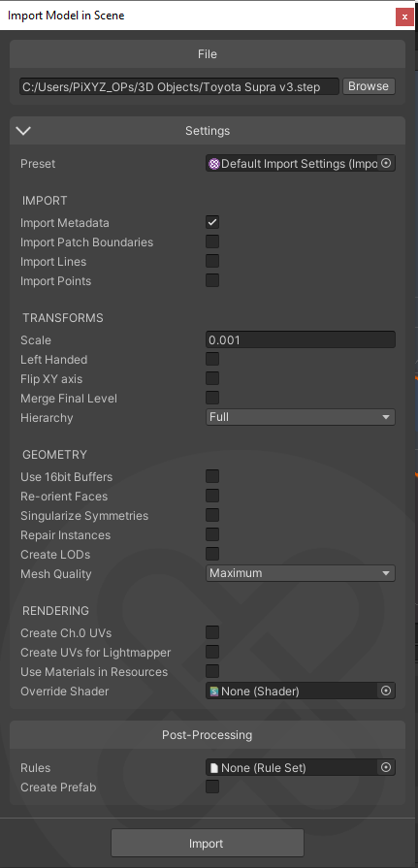
Task: Click the file path text field
Action: tap(178, 86)
